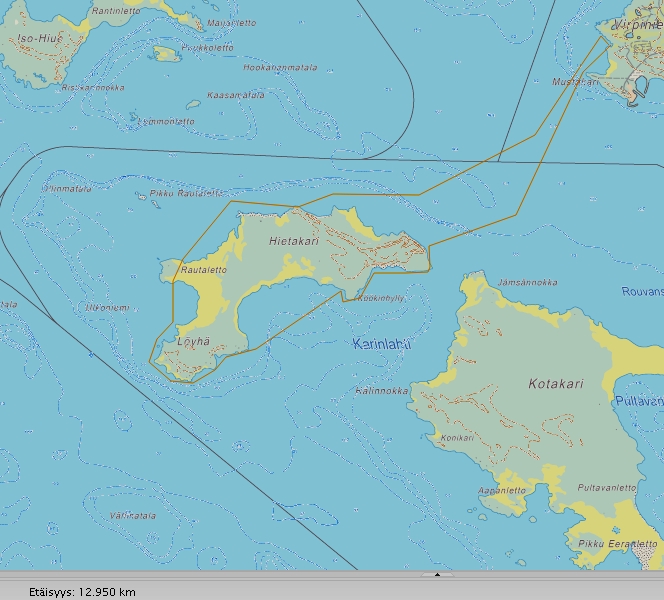This screenshot has width=664, height=600.
Task: Select the Kalinnokka cape label
Action: coord(381,391)
